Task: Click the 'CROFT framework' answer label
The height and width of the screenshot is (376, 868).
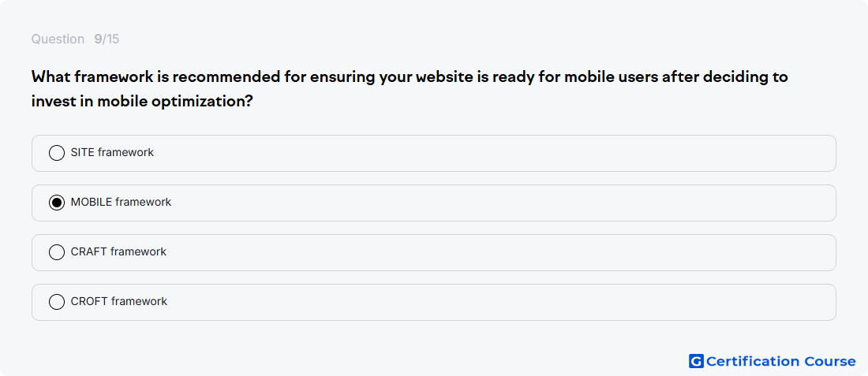Action: 119,301
